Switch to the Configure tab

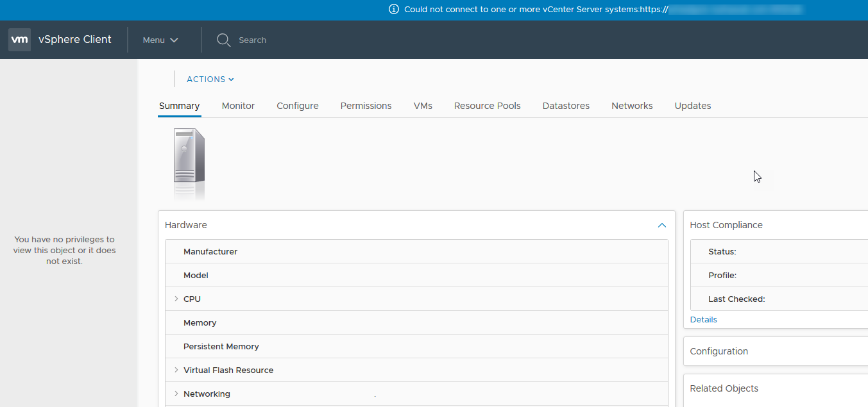click(297, 106)
